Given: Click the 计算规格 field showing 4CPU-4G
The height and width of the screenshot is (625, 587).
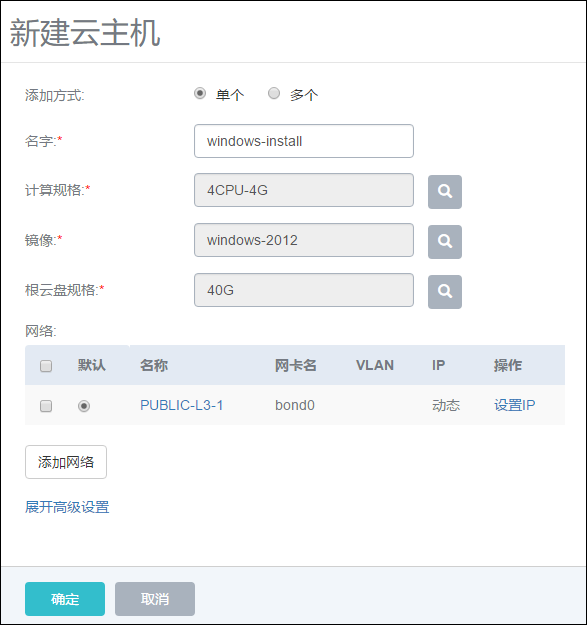Looking at the screenshot, I should point(304,190).
